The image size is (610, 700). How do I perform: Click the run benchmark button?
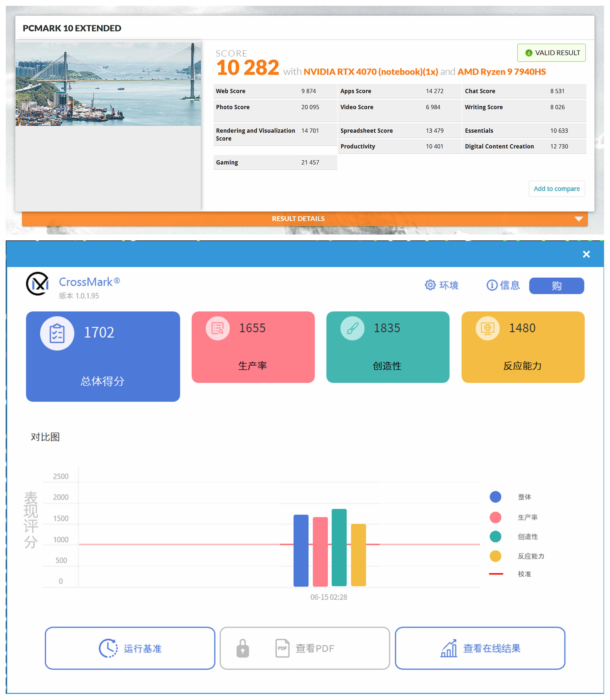click(130, 648)
